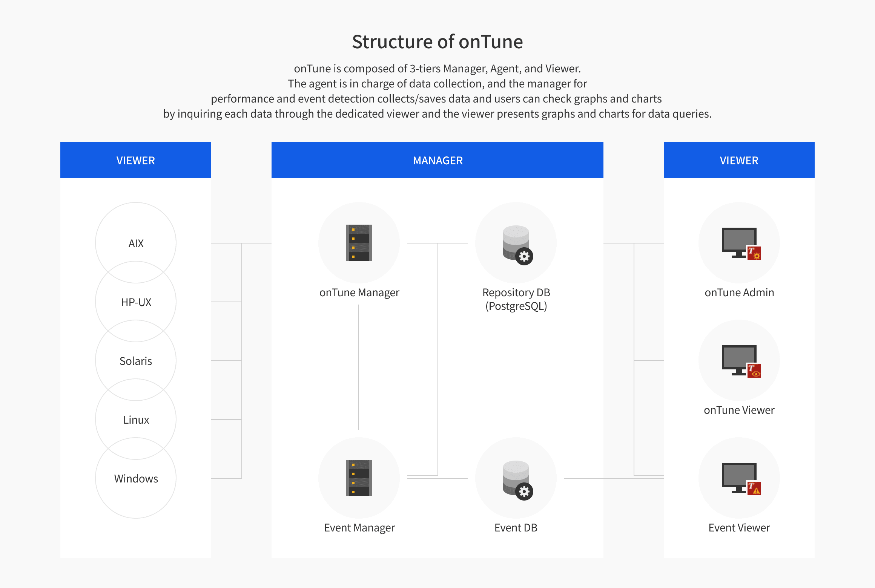Click the Event Viewer monitor icon
The image size is (875, 588).
pos(739,477)
